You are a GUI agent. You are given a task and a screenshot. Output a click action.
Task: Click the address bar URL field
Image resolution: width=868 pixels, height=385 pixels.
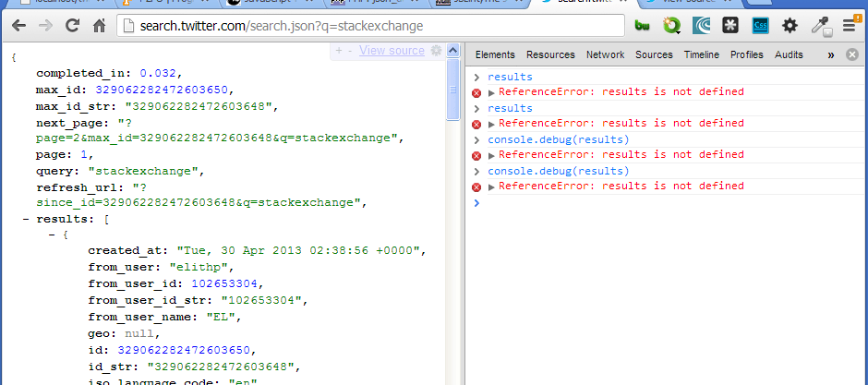click(369, 26)
